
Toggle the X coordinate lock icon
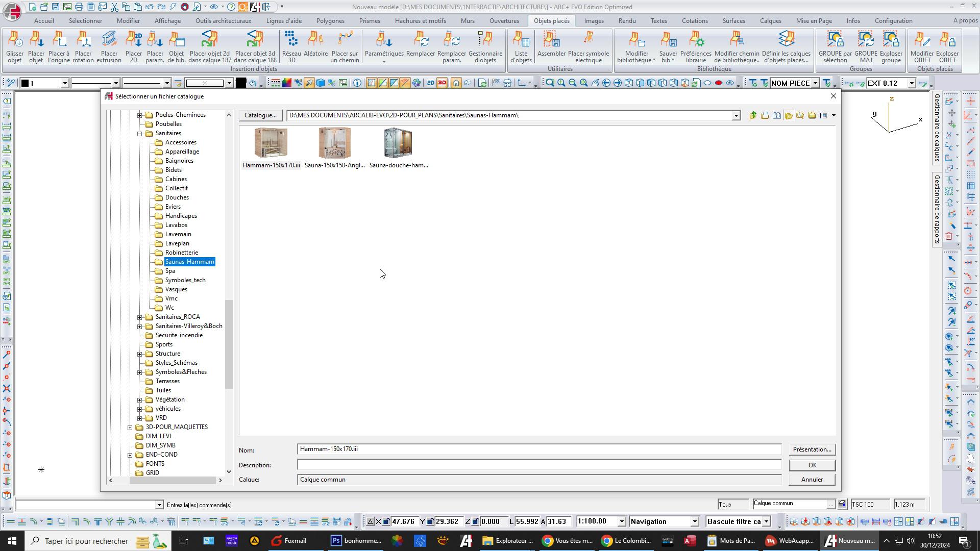click(x=386, y=521)
